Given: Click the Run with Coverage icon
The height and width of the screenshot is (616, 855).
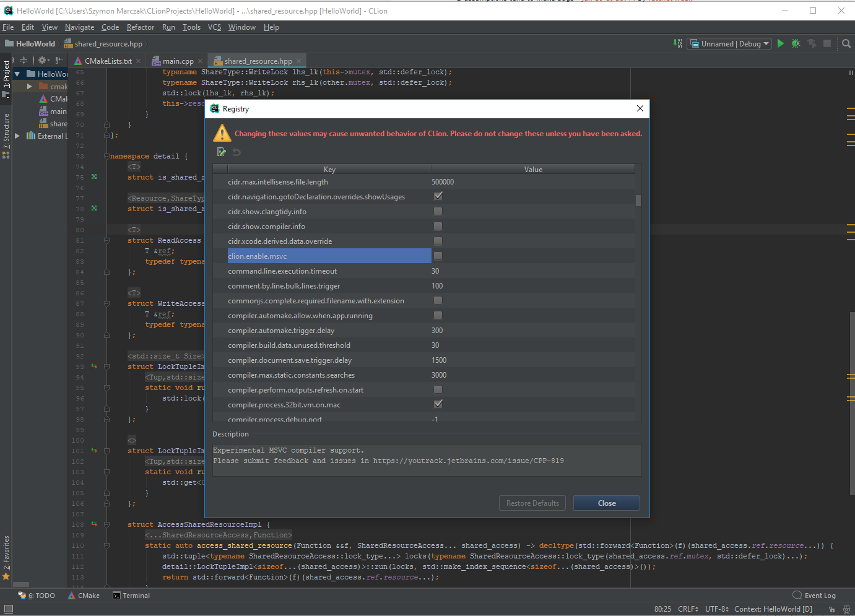Looking at the screenshot, I should (x=812, y=43).
